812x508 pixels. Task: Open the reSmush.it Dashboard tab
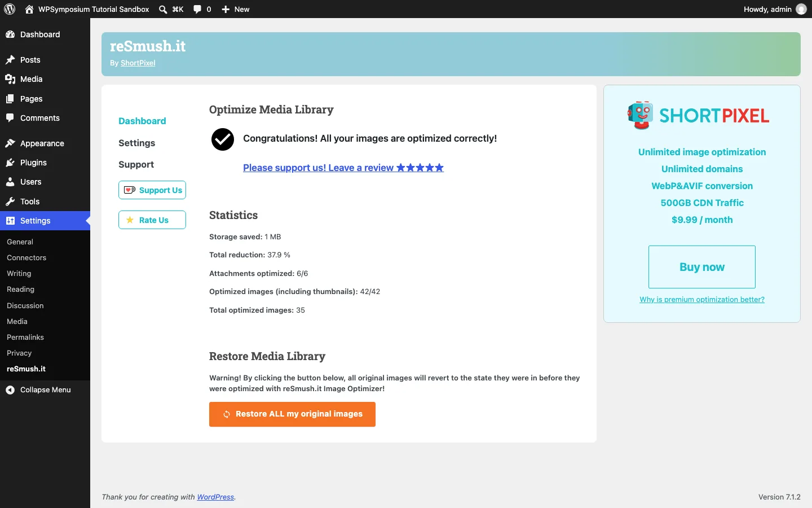tap(142, 121)
